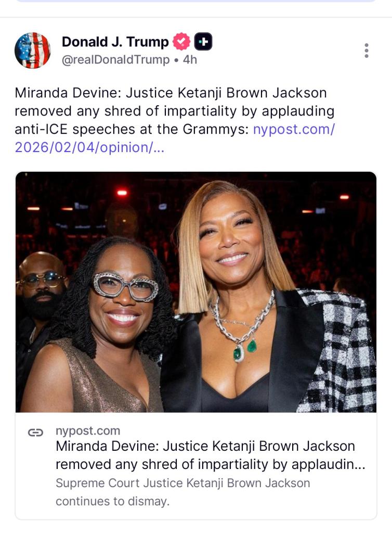Open the flag-painted profile avatar
Screen dimensions: 392x533
(33, 50)
